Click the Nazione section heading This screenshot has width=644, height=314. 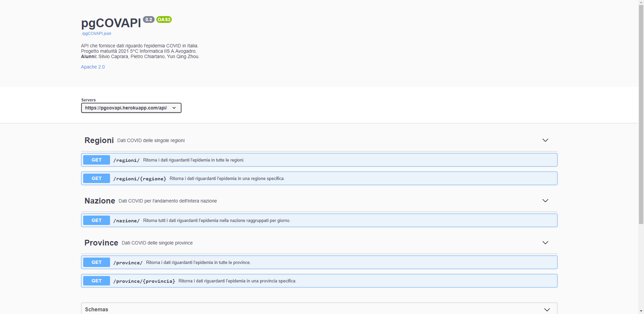click(100, 201)
